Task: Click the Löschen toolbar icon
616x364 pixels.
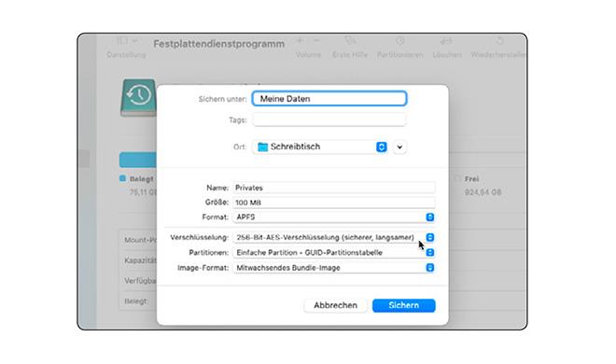Action: point(447,41)
